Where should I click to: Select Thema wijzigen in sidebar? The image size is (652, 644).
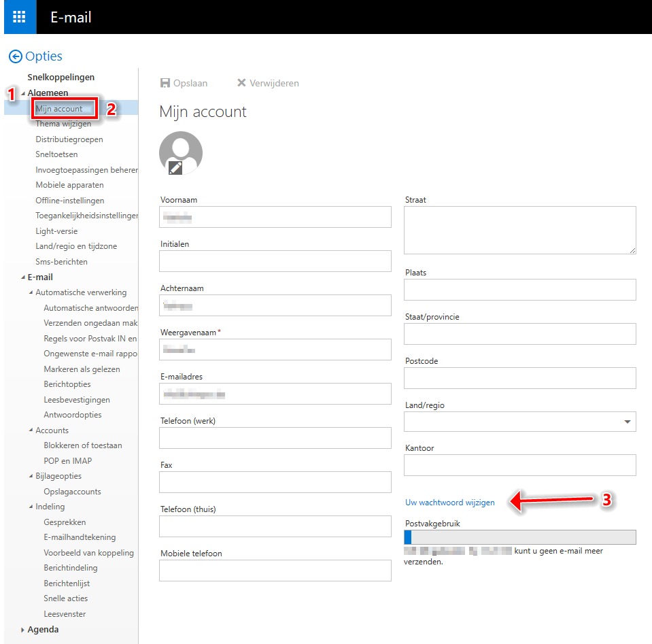point(63,124)
